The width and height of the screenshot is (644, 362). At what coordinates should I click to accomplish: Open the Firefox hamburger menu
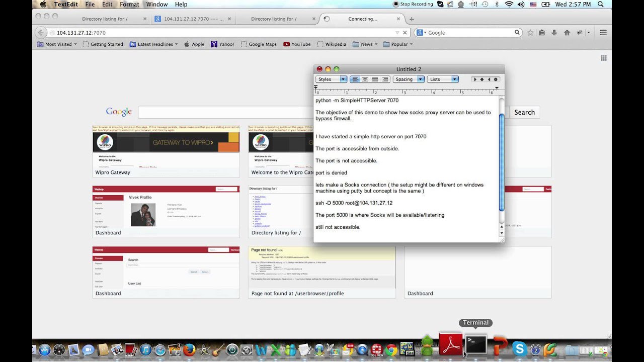[603, 33]
